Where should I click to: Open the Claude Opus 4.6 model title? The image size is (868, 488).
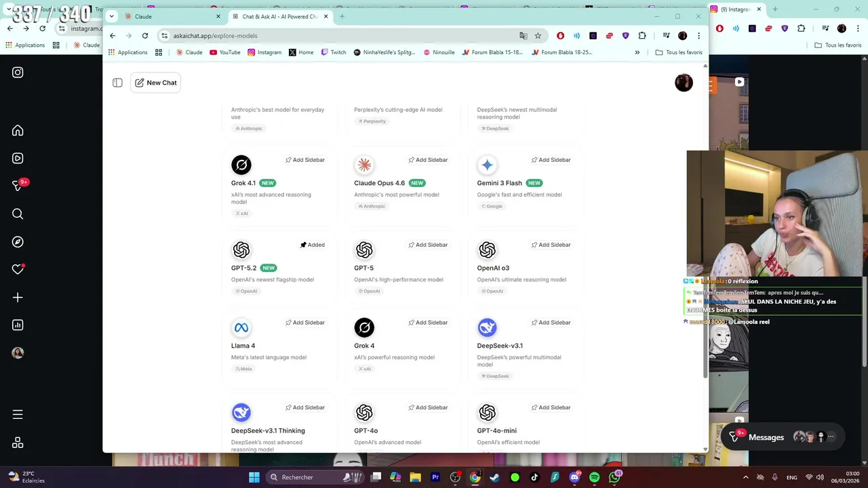click(379, 183)
